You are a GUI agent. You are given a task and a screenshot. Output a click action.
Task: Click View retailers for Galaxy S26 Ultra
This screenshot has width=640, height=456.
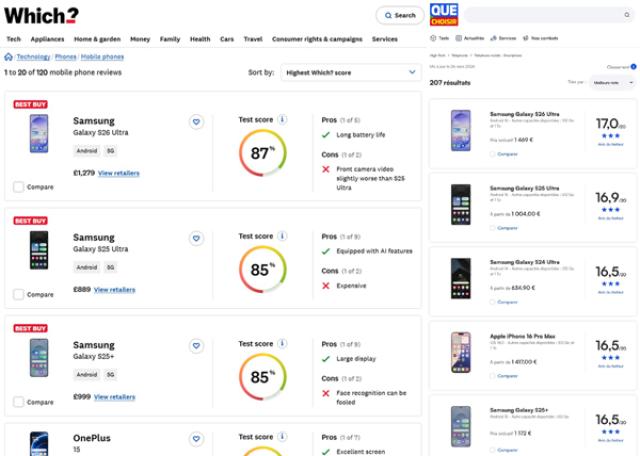coord(118,173)
